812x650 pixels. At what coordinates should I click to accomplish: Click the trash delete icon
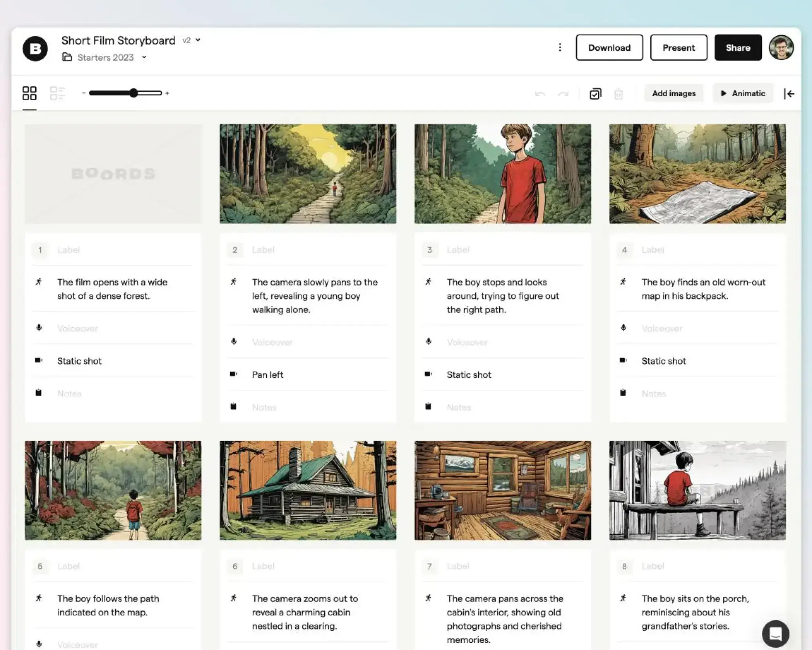619,94
